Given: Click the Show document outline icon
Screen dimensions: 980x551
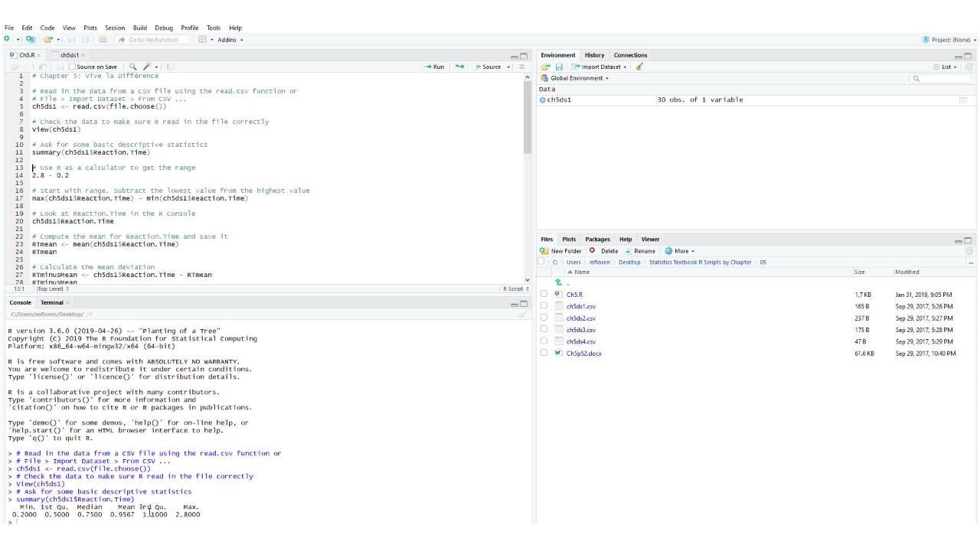Looking at the screenshot, I should click(x=521, y=67).
